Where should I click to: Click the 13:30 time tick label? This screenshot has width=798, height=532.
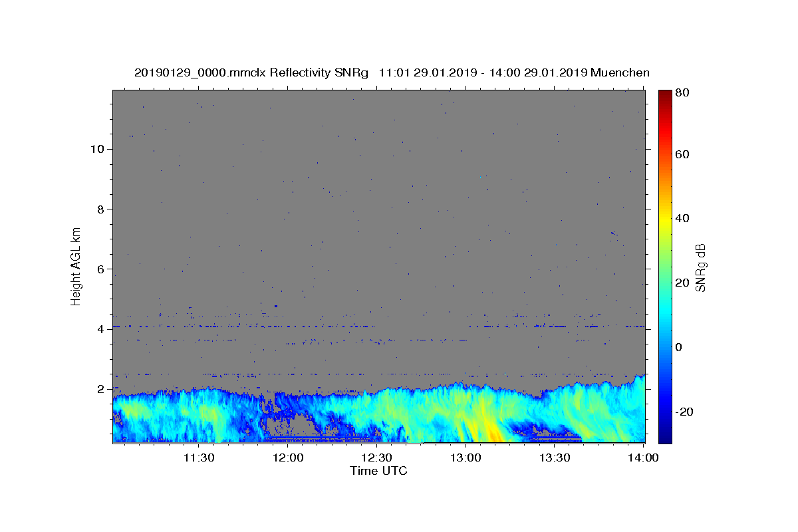[x=555, y=458]
